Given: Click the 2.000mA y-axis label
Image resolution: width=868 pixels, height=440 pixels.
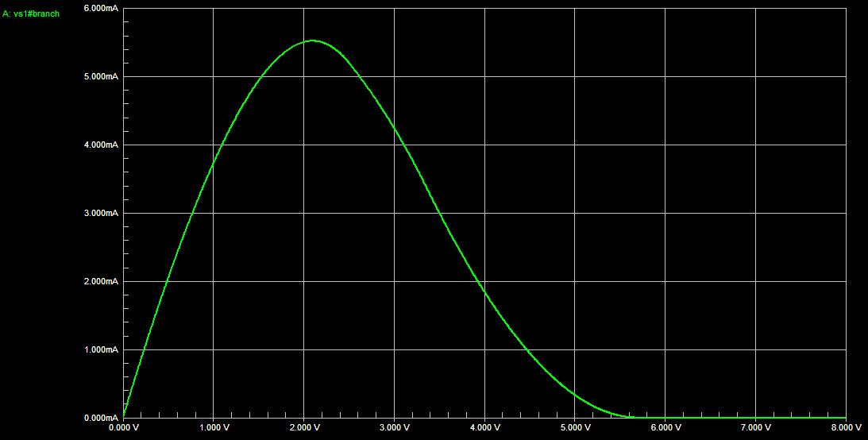Looking at the screenshot, I should (101, 282).
